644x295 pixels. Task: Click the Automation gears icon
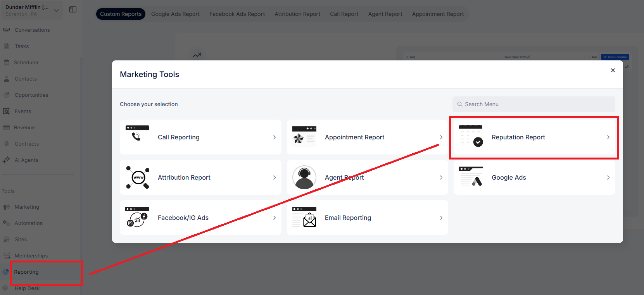tap(6, 223)
